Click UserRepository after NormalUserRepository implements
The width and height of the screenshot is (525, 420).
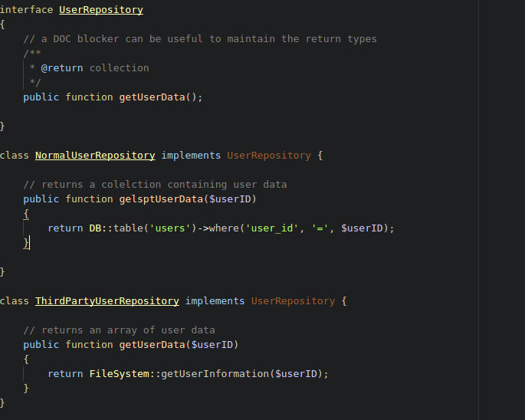(x=269, y=156)
